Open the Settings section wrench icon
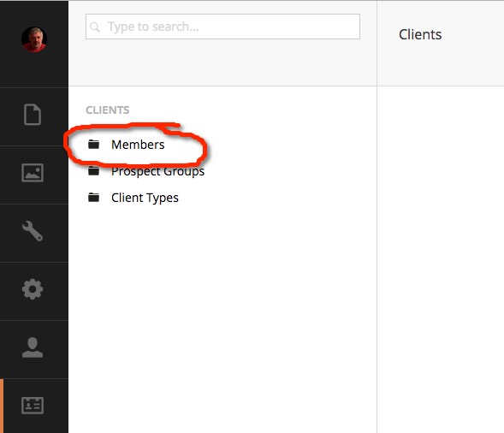Screen dimensions: 504x433 click(x=33, y=231)
